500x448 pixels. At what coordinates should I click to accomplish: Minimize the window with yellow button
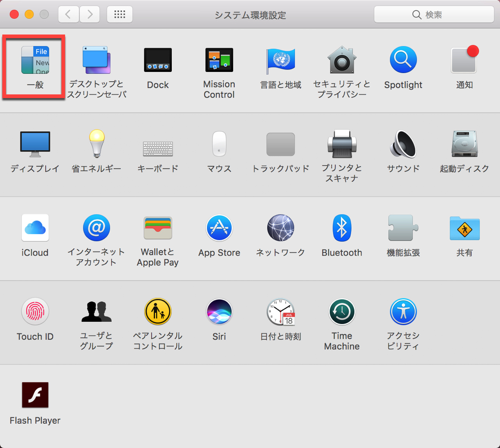pyautogui.click(x=29, y=14)
